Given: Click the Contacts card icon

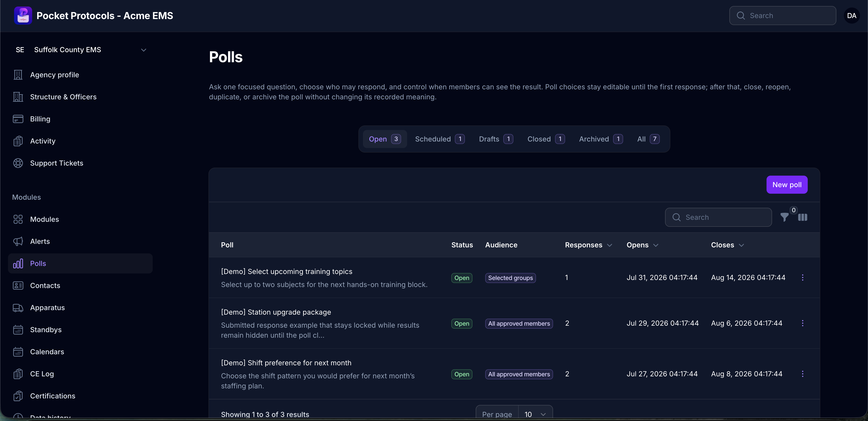Looking at the screenshot, I should (18, 286).
